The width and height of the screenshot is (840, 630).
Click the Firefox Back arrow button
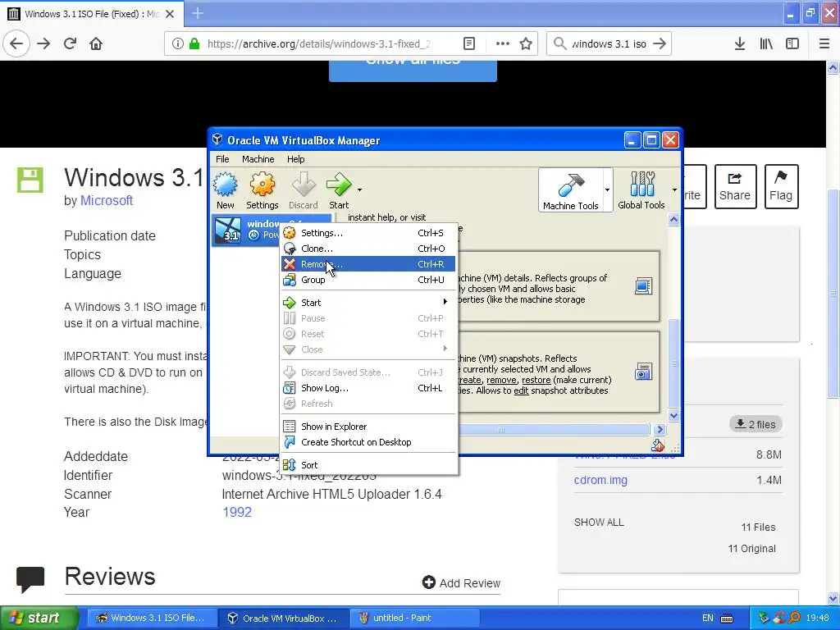pos(16,44)
